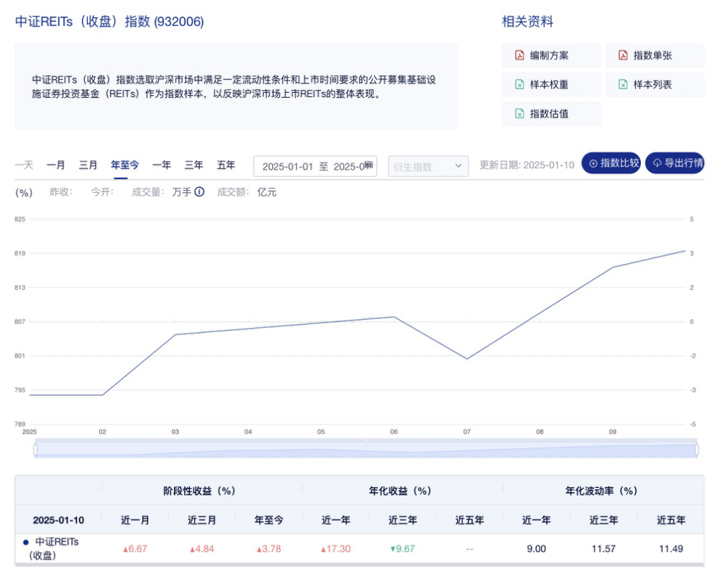Viewport: 728px width, 580px height.
Task: Select the 一天 time range tab
Action: point(24,165)
